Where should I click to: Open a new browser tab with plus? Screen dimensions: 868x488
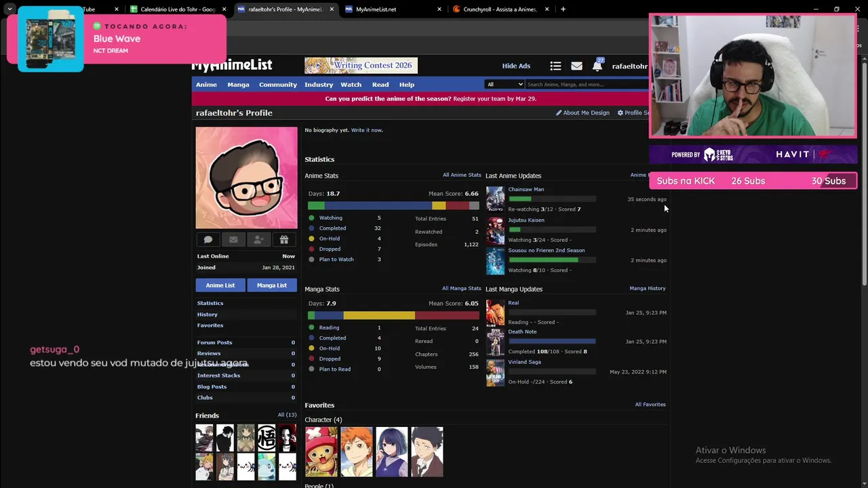coord(563,9)
